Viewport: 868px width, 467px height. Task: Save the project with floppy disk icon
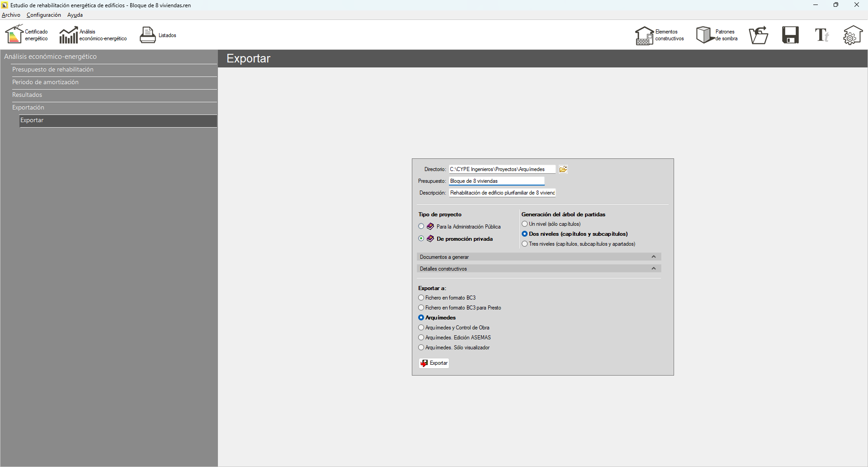[x=791, y=35]
